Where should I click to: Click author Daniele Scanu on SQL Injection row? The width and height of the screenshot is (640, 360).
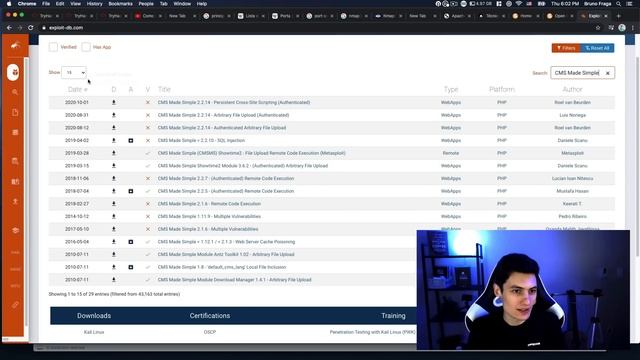click(x=572, y=140)
